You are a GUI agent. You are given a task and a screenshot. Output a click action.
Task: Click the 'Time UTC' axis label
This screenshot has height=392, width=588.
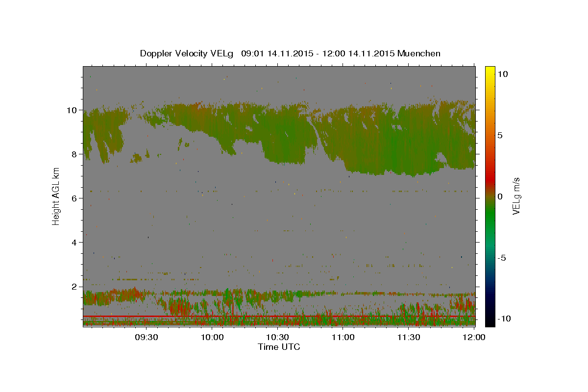[x=279, y=347]
